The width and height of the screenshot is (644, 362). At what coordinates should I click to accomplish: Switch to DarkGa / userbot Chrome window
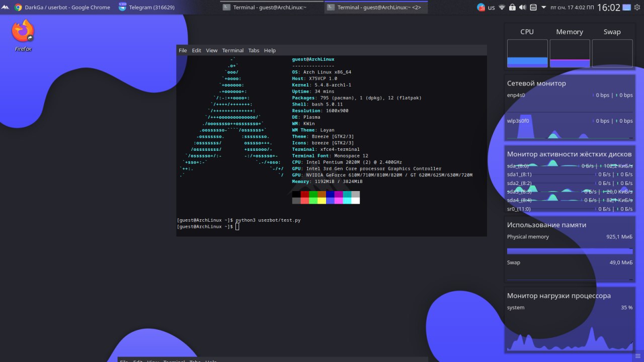tap(62, 8)
